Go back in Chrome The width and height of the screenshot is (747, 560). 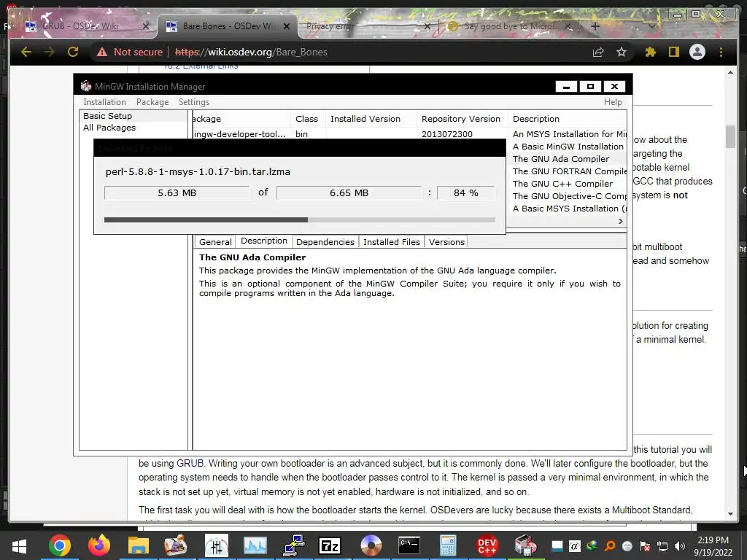pyautogui.click(x=26, y=52)
